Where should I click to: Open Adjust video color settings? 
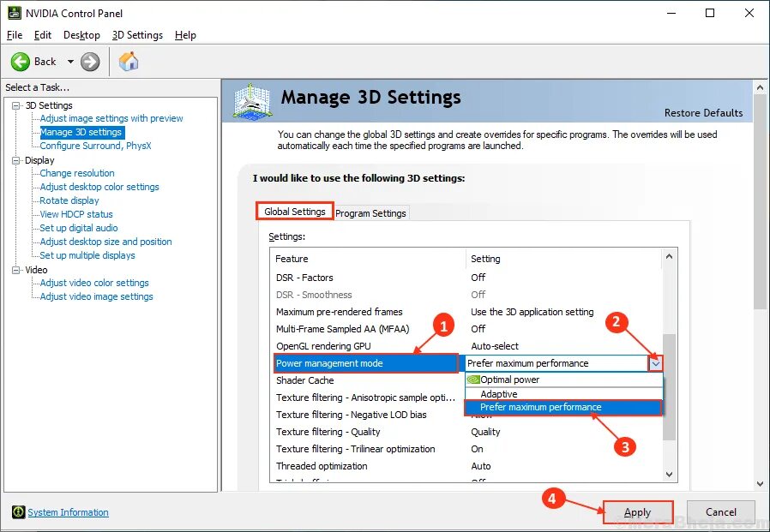coord(94,284)
